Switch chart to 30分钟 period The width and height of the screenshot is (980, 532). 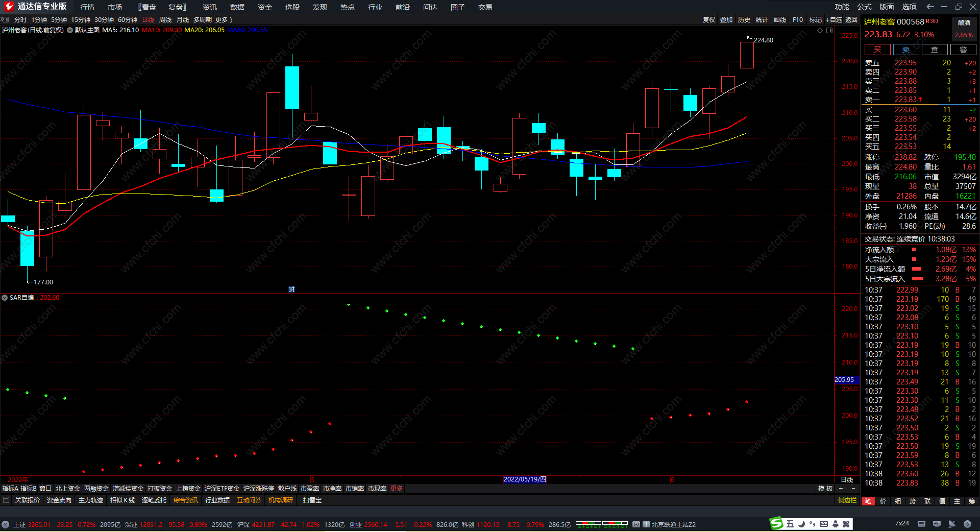(x=104, y=20)
